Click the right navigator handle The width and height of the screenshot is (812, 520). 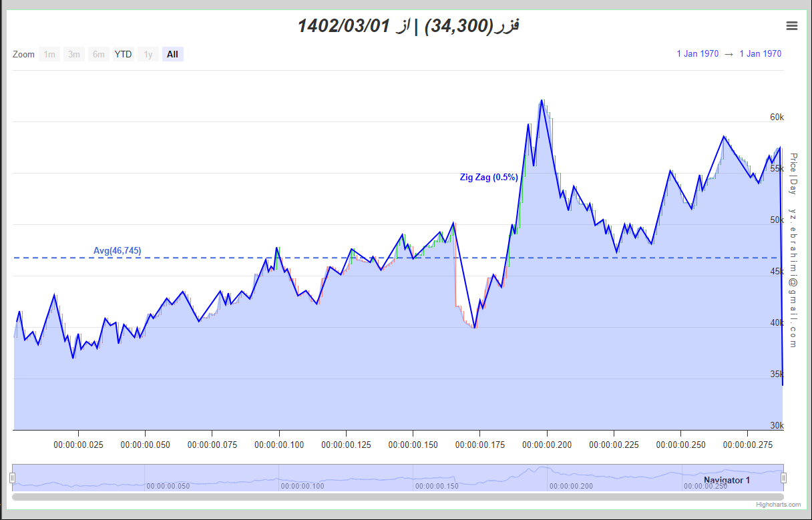pyautogui.click(x=784, y=478)
